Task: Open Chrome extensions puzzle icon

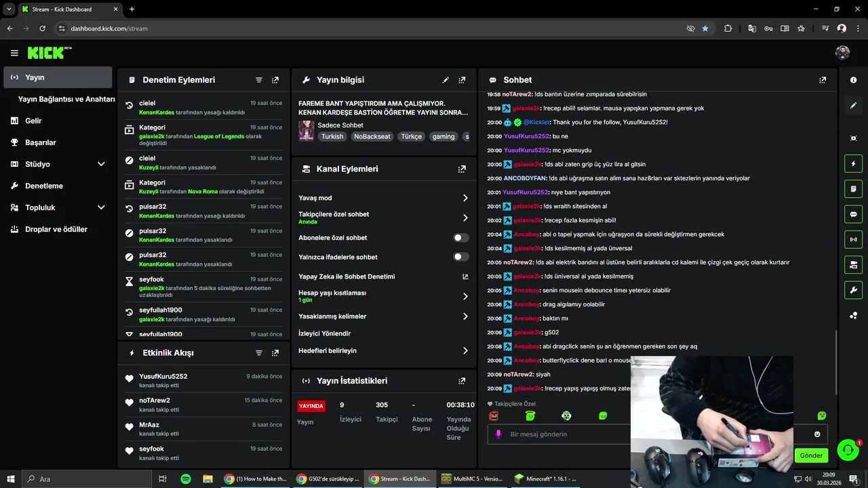Action: (x=728, y=28)
